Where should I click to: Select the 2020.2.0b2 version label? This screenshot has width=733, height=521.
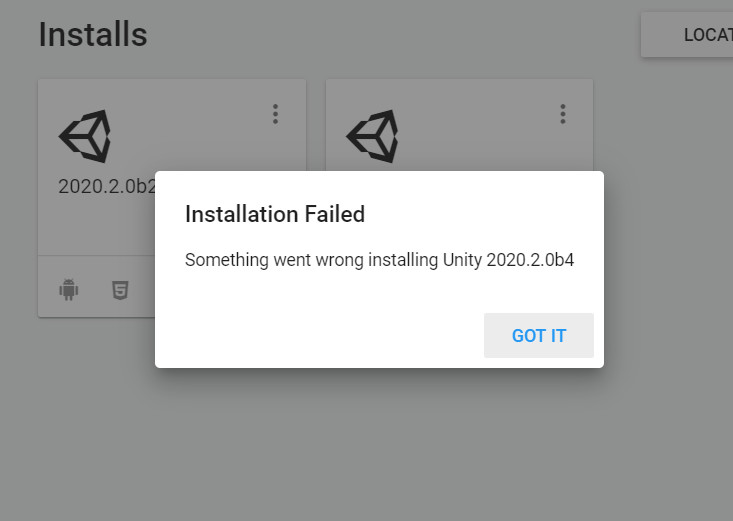pos(107,186)
